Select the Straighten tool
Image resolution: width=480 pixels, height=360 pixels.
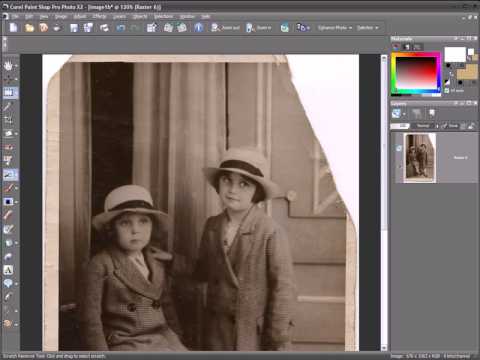coord(8,133)
